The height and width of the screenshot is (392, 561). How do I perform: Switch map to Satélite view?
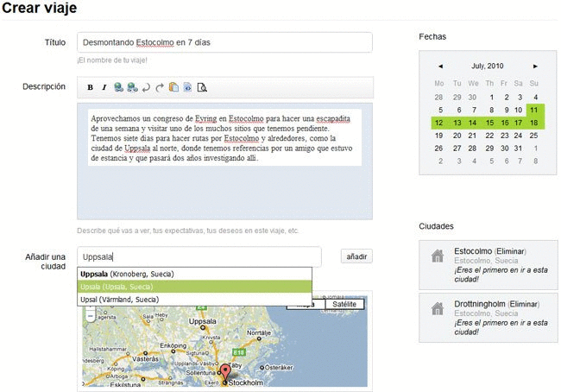pyautogui.click(x=344, y=304)
